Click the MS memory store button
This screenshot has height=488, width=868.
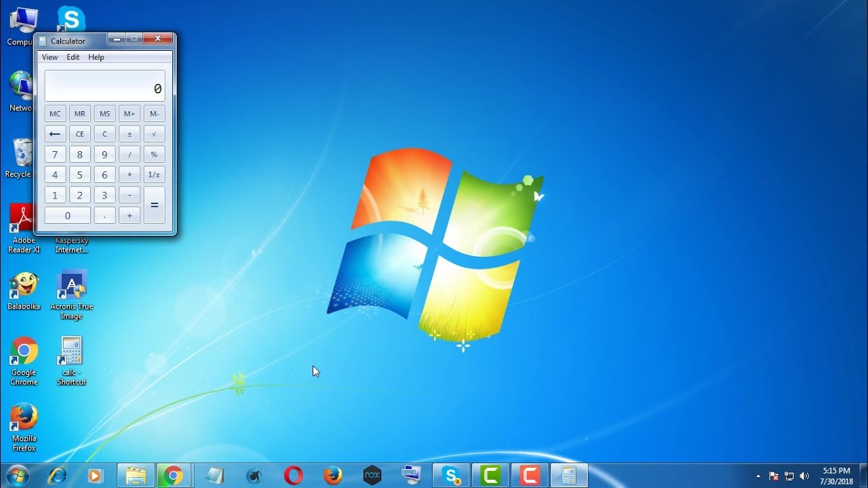coord(104,114)
